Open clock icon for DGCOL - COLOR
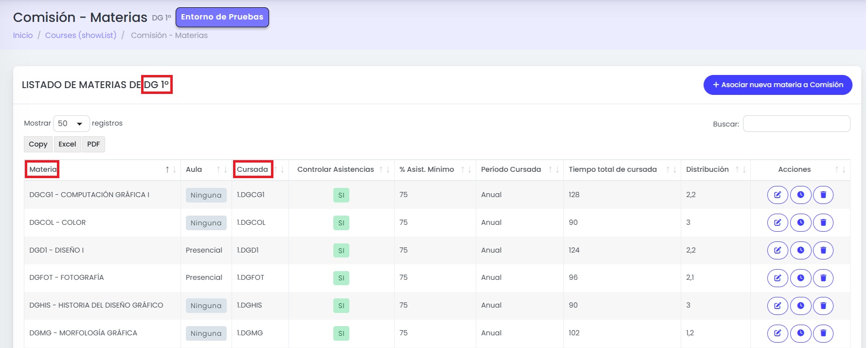868x348 pixels. [800, 222]
